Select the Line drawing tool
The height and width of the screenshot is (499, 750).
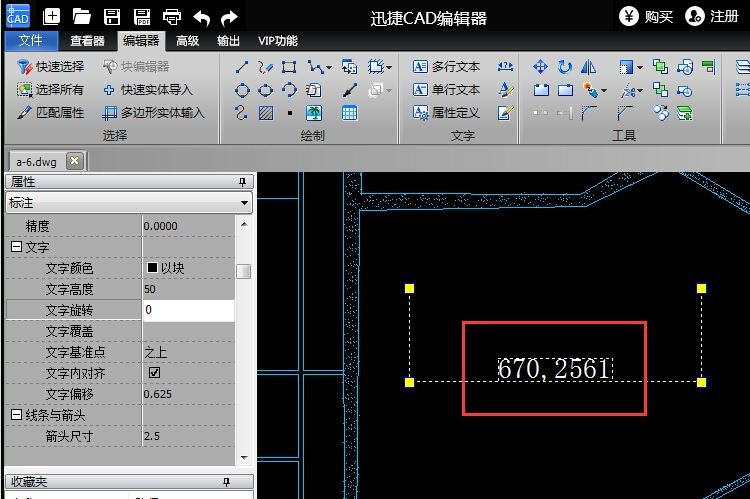[x=242, y=67]
